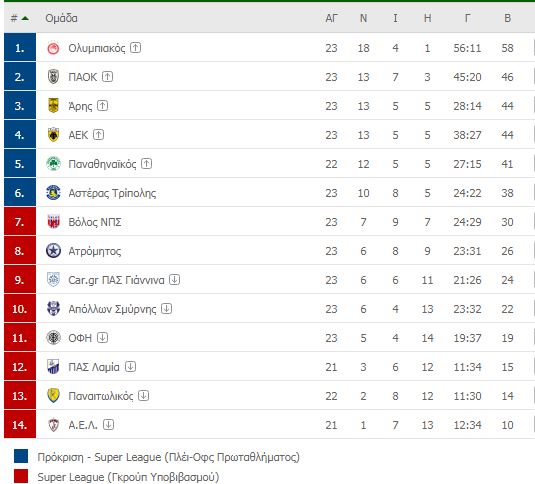Sort by the ΑΓ games column header
This screenshot has width=535, height=484.
click(x=331, y=18)
